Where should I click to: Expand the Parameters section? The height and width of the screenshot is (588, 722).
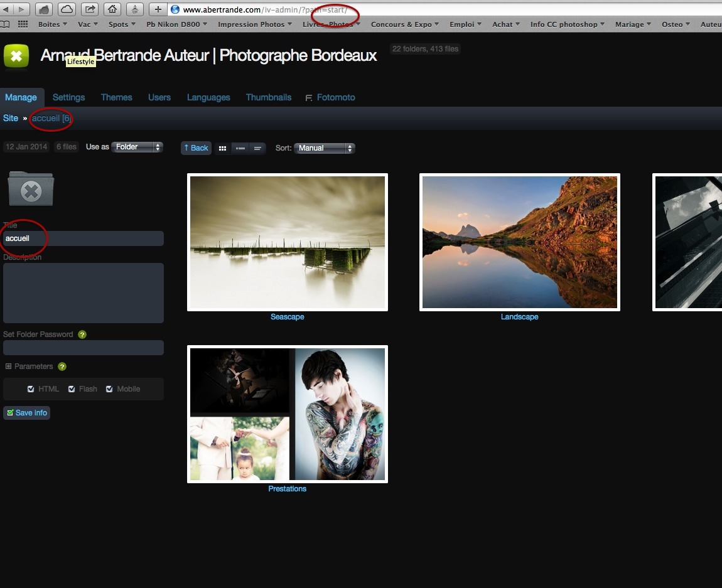(x=8, y=366)
